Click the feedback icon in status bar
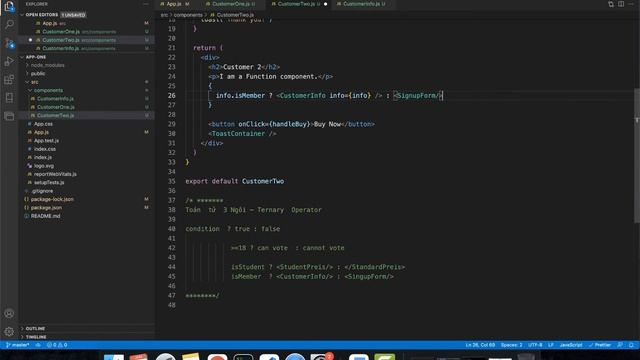This screenshot has width=640, height=360. click(620, 345)
